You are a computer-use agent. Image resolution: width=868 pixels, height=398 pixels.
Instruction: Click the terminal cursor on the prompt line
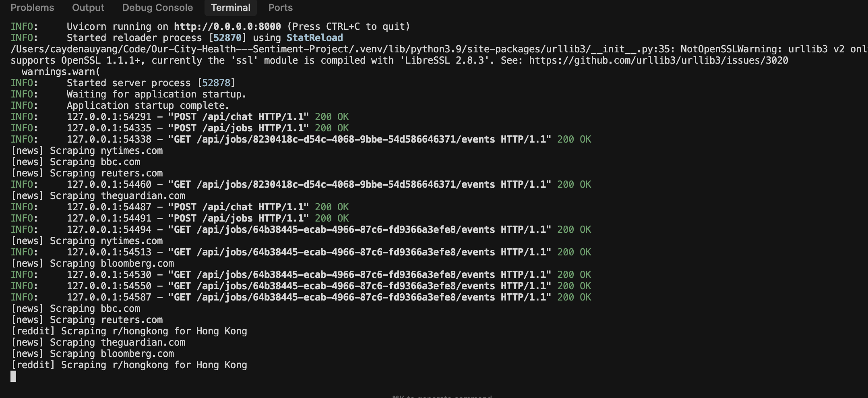coord(13,376)
